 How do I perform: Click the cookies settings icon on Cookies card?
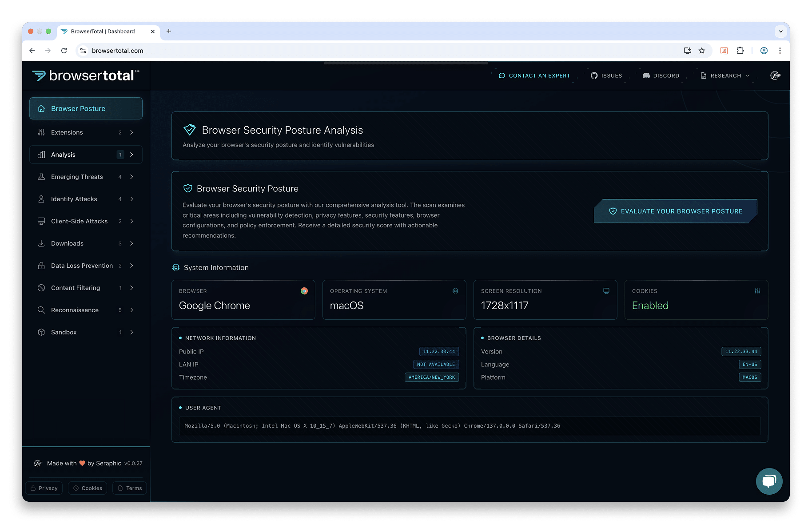[757, 291]
